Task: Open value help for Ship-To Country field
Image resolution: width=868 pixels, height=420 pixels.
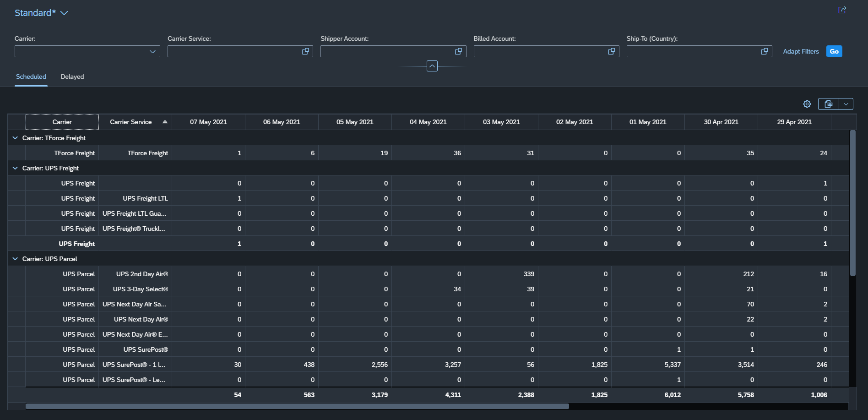Action: pyautogui.click(x=764, y=51)
